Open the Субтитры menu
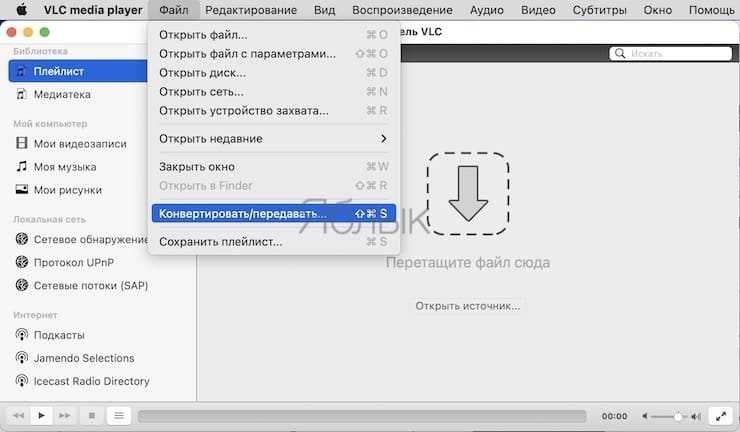Viewport: 740px width, 432px height. (599, 10)
